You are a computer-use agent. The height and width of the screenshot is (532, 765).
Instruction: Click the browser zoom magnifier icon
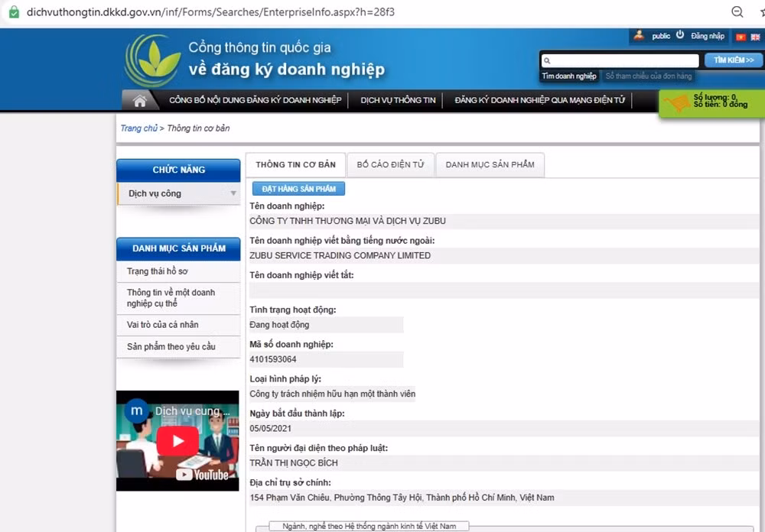pyautogui.click(x=737, y=12)
